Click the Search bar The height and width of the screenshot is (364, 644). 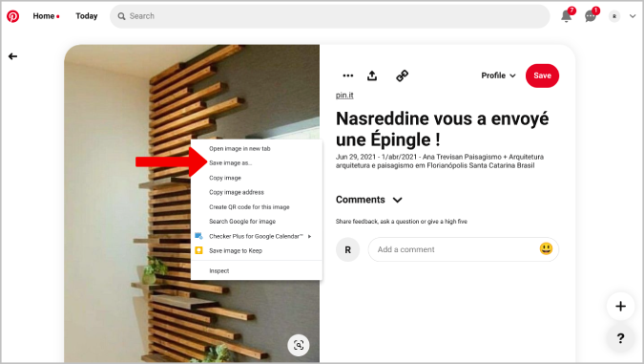pyautogui.click(x=330, y=16)
